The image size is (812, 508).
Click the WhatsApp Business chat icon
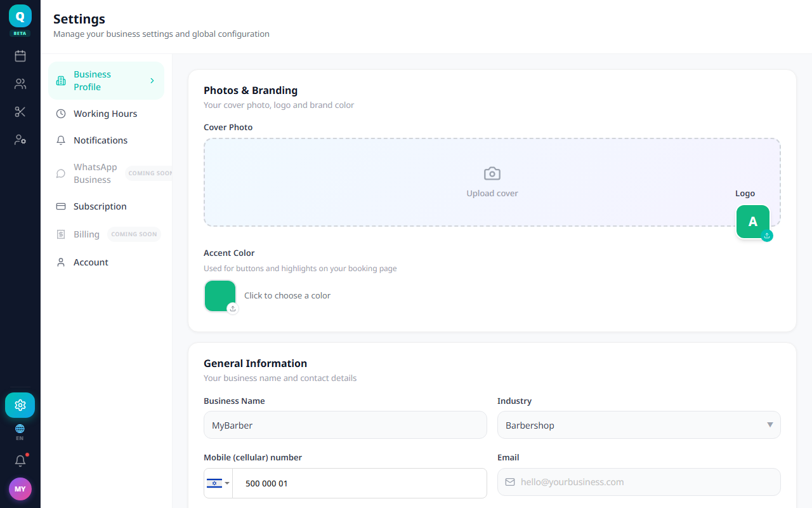point(61,173)
